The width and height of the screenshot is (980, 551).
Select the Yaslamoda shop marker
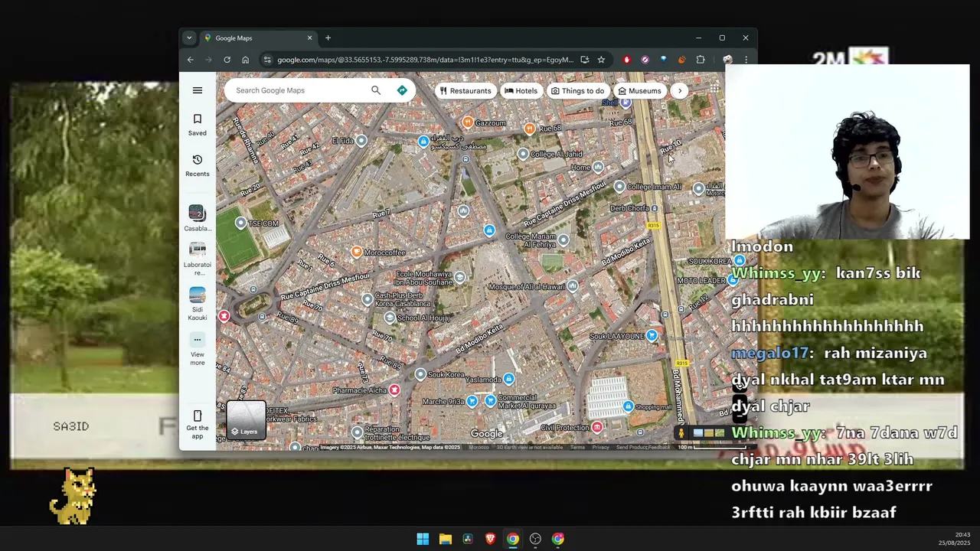[509, 379]
